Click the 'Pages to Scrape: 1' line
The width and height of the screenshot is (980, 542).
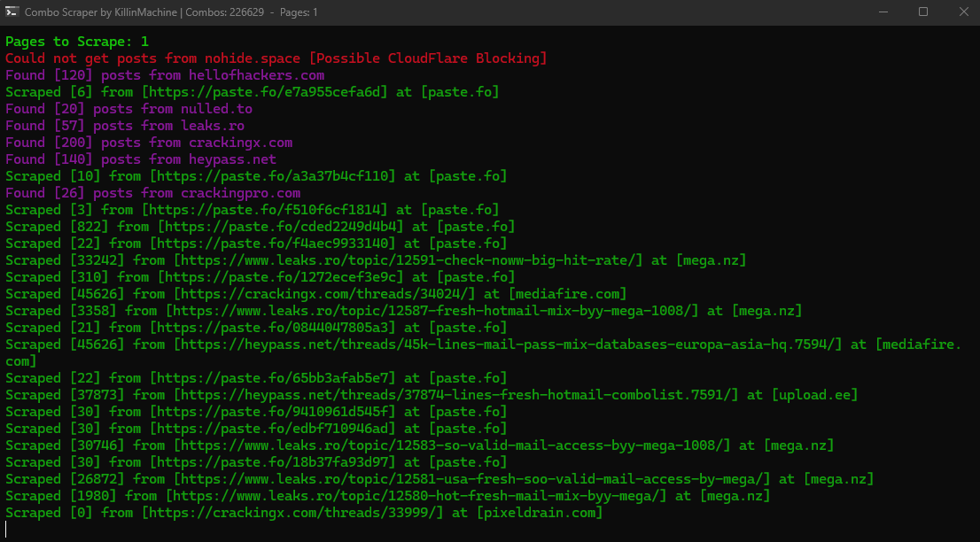pyautogui.click(x=77, y=42)
